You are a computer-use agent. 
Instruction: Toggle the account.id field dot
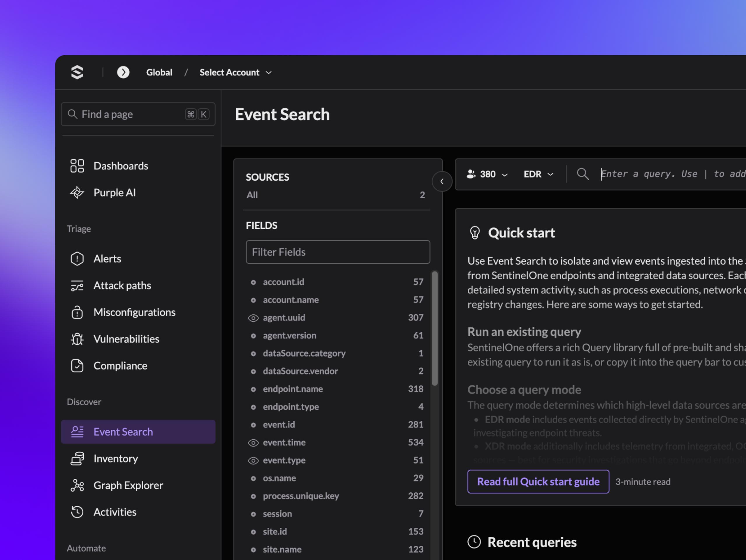(x=253, y=282)
